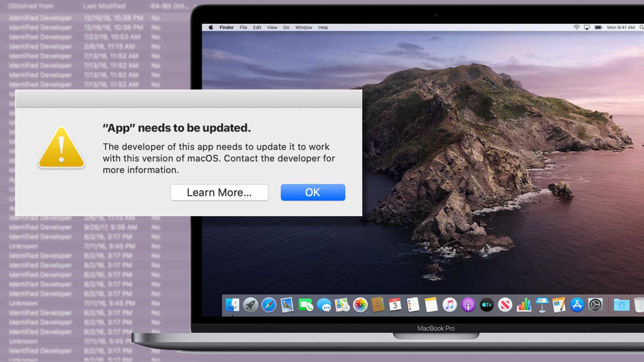Click the Finder icon in the dock
Viewport: 644px width, 362px height.
(x=232, y=305)
